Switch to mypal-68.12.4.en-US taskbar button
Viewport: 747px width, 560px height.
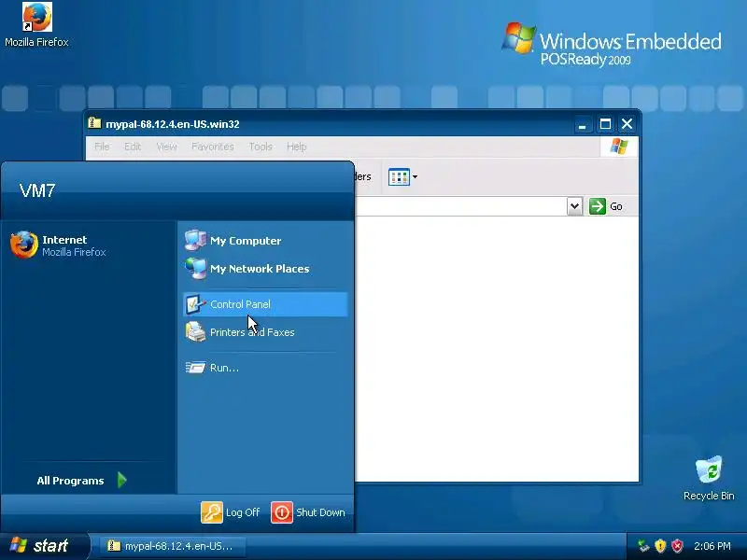tap(174, 546)
